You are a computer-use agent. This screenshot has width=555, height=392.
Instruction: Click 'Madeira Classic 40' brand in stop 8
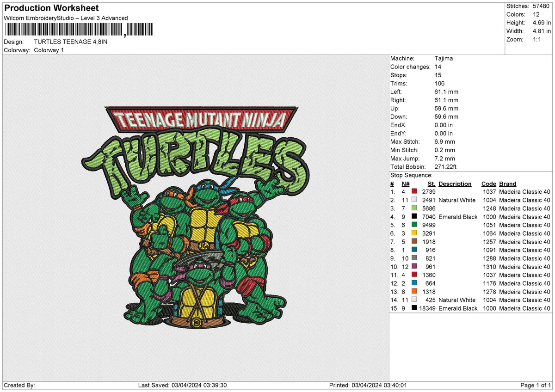tap(525, 250)
